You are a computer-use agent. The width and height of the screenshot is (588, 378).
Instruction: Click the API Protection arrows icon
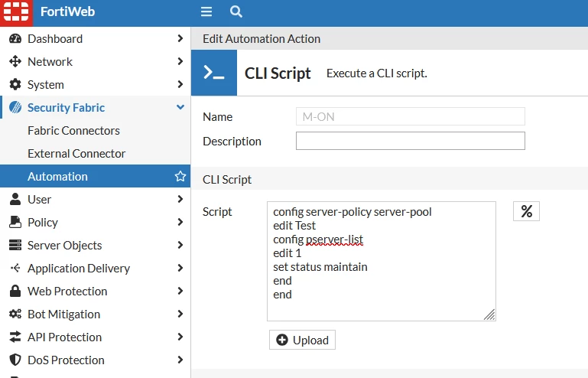point(15,337)
